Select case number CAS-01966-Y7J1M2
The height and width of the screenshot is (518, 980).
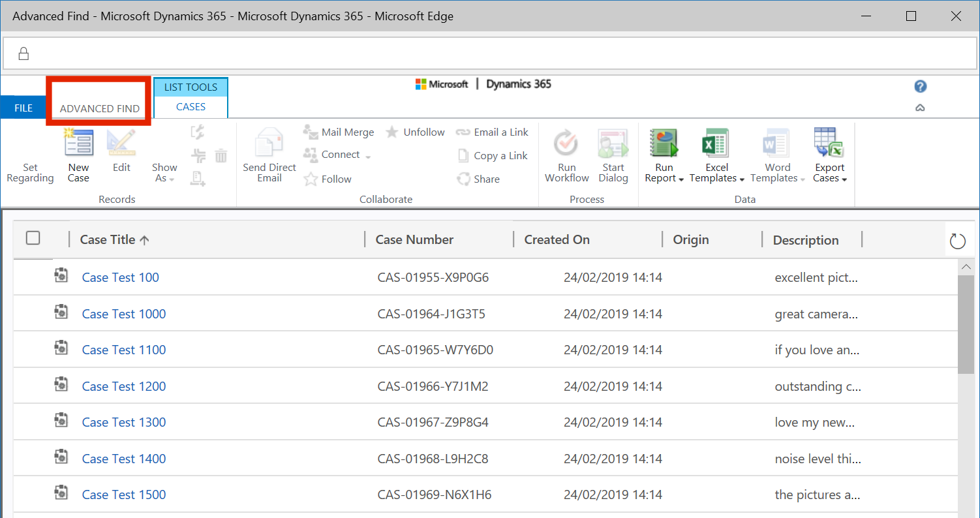pos(433,386)
